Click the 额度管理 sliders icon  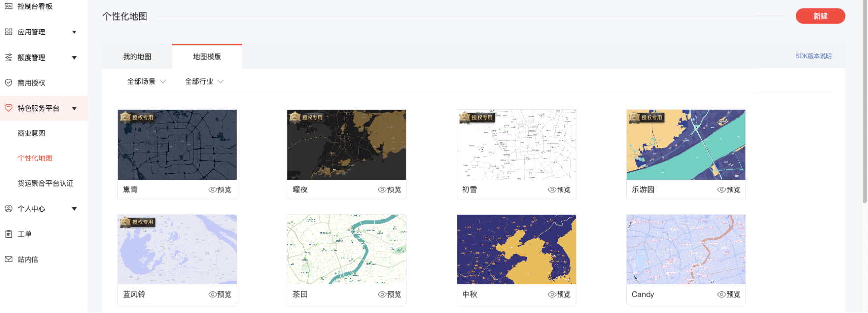click(x=8, y=58)
